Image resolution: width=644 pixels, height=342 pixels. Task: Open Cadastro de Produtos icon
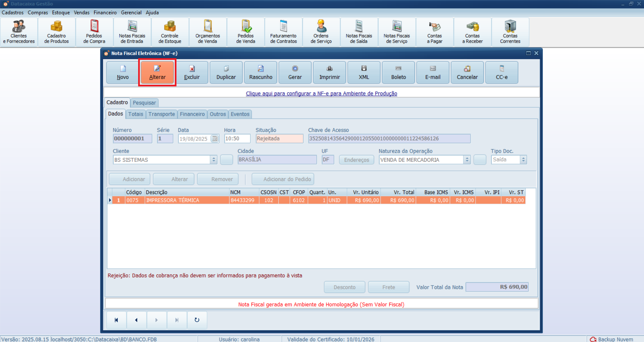coord(56,32)
